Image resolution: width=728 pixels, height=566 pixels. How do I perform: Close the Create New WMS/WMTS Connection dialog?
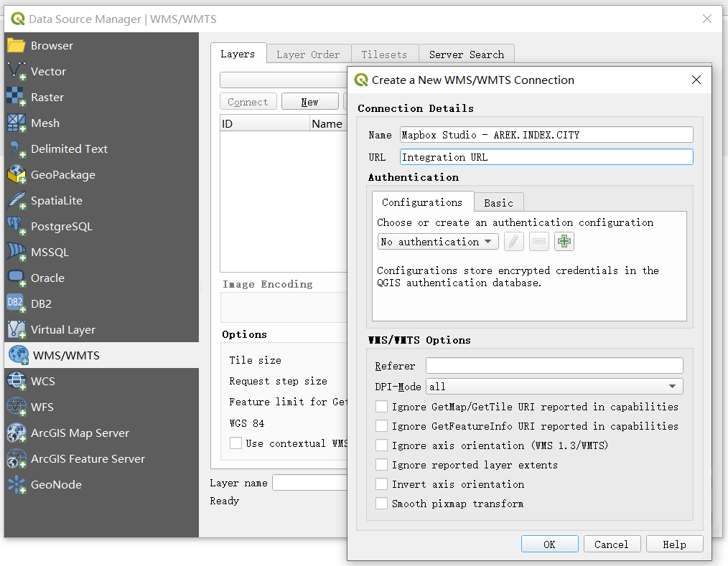point(696,80)
